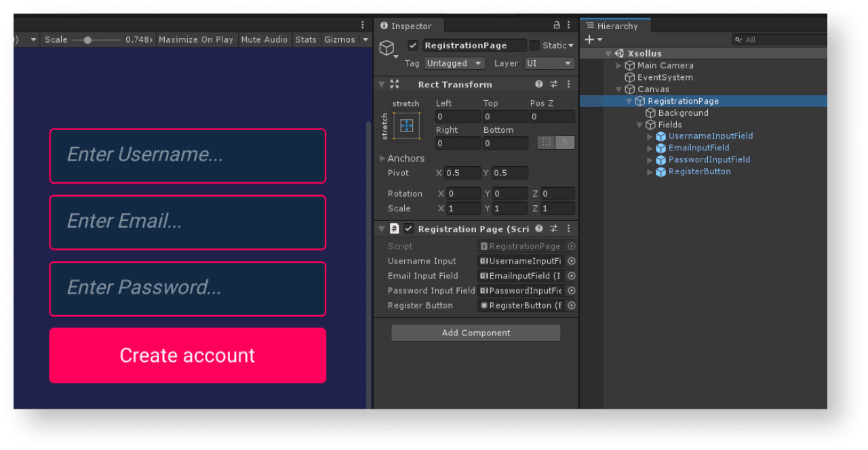The width and height of the screenshot is (868, 450).
Task: Click the Hierarchy add plus icon
Action: click(x=589, y=40)
